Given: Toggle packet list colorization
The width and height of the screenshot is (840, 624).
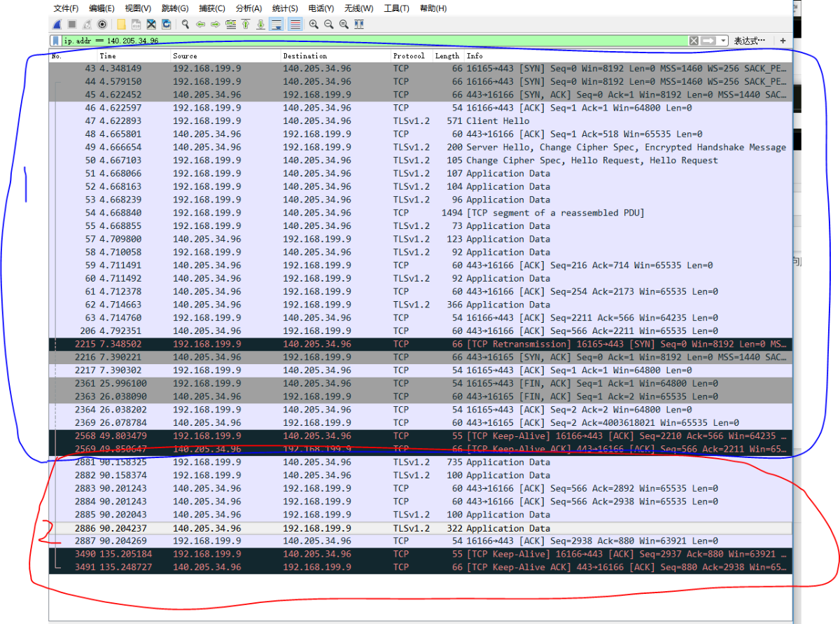Looking at the screenshot, I should (295, 25).
